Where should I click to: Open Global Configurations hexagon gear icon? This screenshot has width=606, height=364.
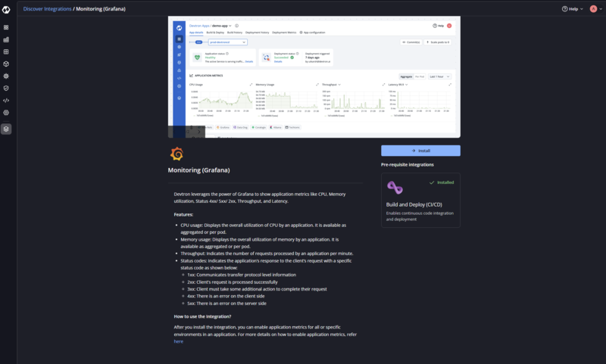(6, 113)
